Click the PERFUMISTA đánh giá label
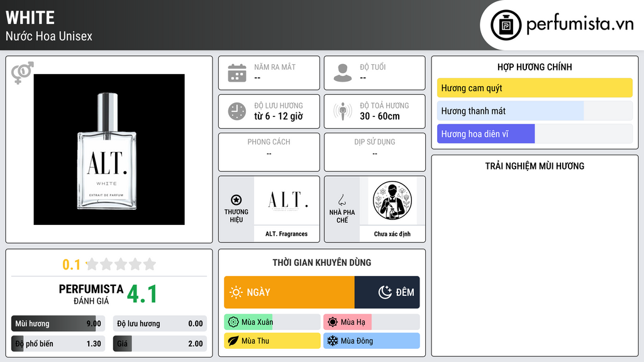 [x=91, y=294]
